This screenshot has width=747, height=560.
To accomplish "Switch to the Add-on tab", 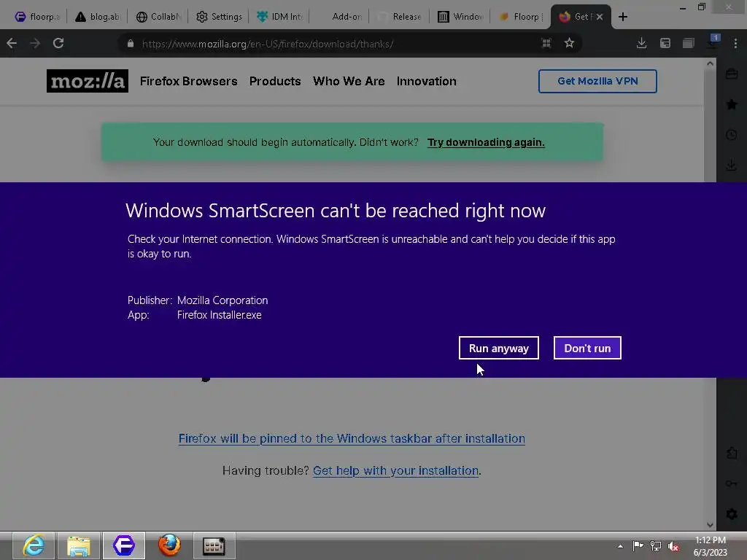I will pos(340,17).
